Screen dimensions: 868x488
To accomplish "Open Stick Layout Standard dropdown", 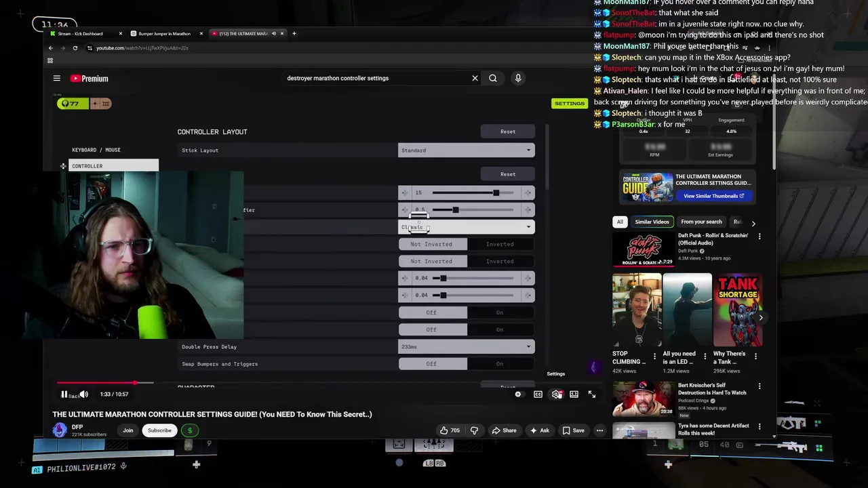I will (467, 150).
